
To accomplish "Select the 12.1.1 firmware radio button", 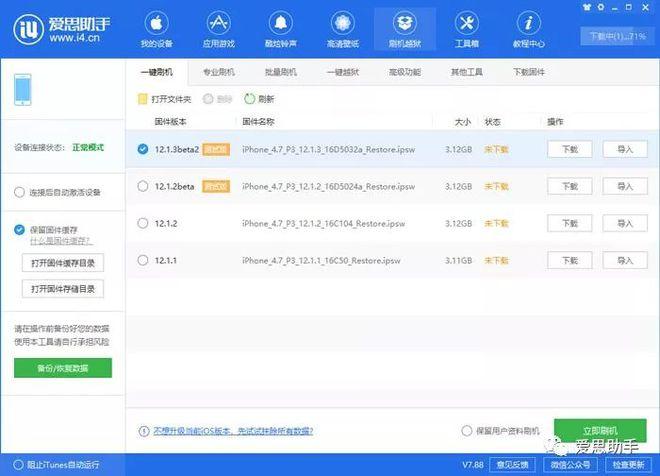I will coord(143,260).
